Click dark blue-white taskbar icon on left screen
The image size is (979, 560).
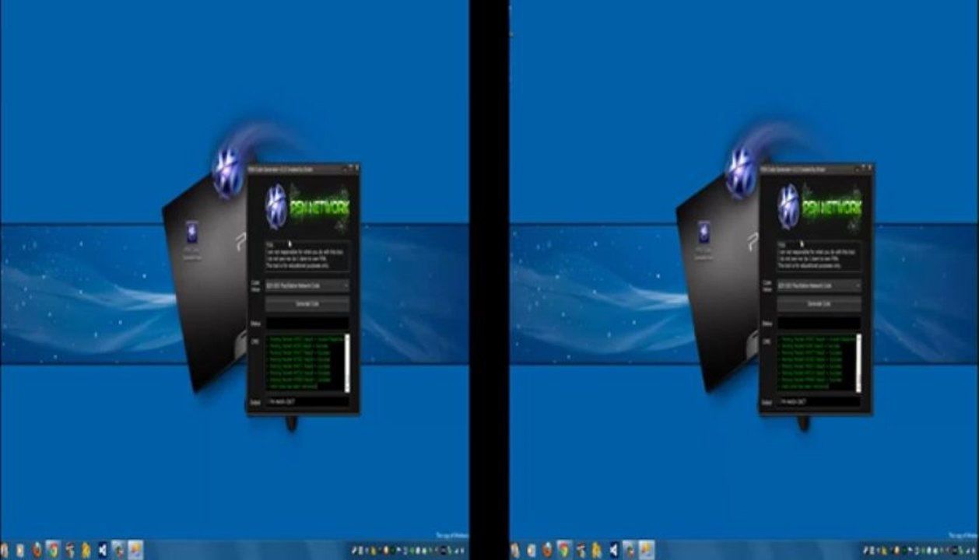click(102, 550)
